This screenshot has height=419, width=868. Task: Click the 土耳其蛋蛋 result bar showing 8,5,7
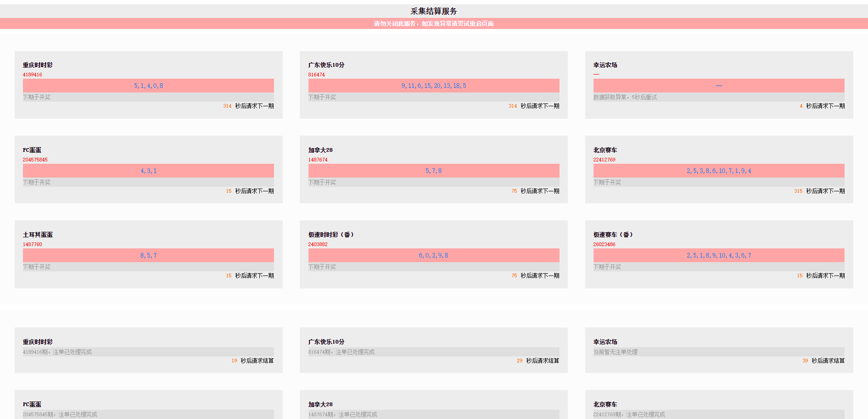point(148,255)
